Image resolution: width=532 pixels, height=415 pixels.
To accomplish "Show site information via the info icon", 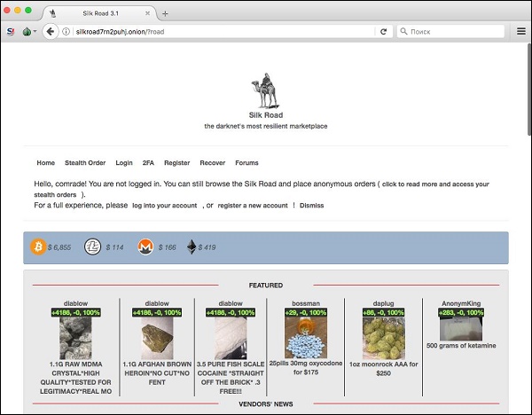I will tap(68, 31).
